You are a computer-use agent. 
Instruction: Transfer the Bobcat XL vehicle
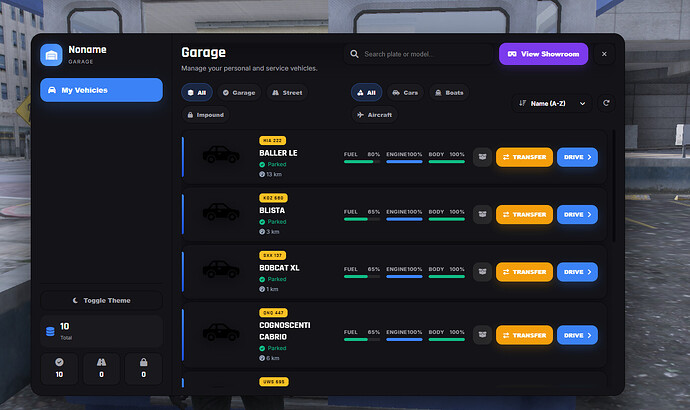click(x=524, y=272)
